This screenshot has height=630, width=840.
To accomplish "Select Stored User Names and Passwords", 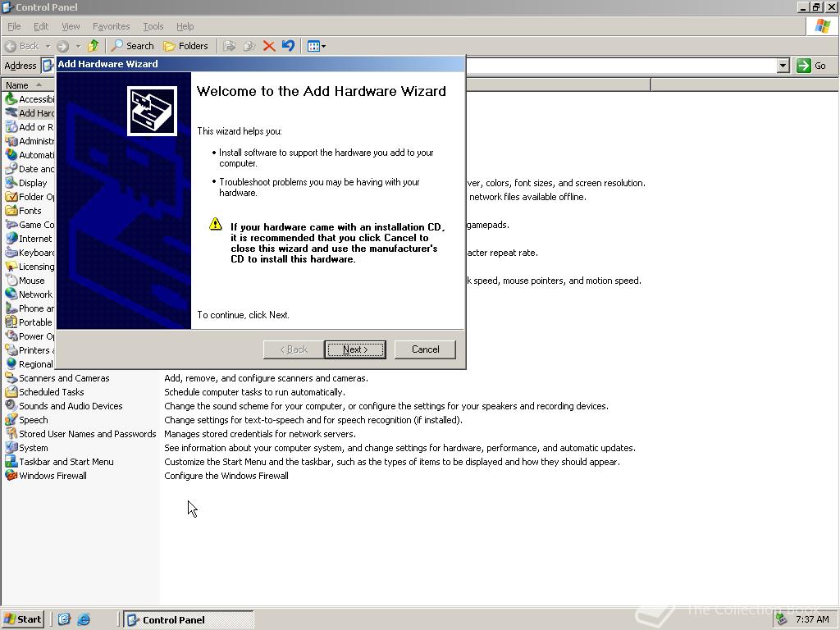I will (x=80, y=433).
